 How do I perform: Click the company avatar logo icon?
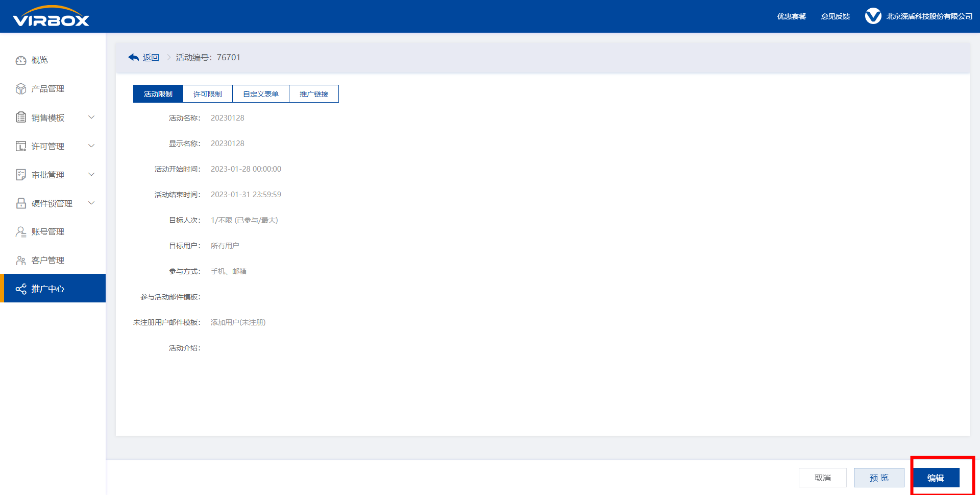(x=873, y=16)
